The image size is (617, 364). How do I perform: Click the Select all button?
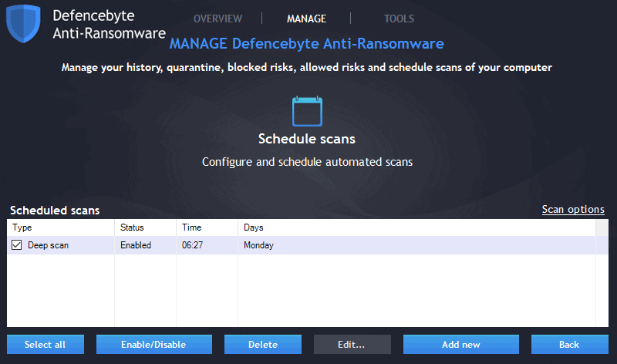tap(46, 344)
